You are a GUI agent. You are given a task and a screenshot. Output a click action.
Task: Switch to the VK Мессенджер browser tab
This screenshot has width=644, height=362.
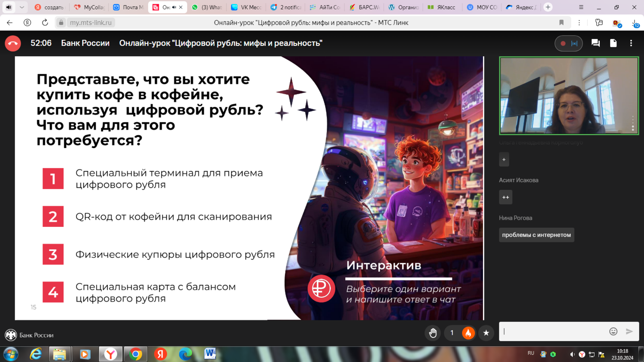[246, 7]
